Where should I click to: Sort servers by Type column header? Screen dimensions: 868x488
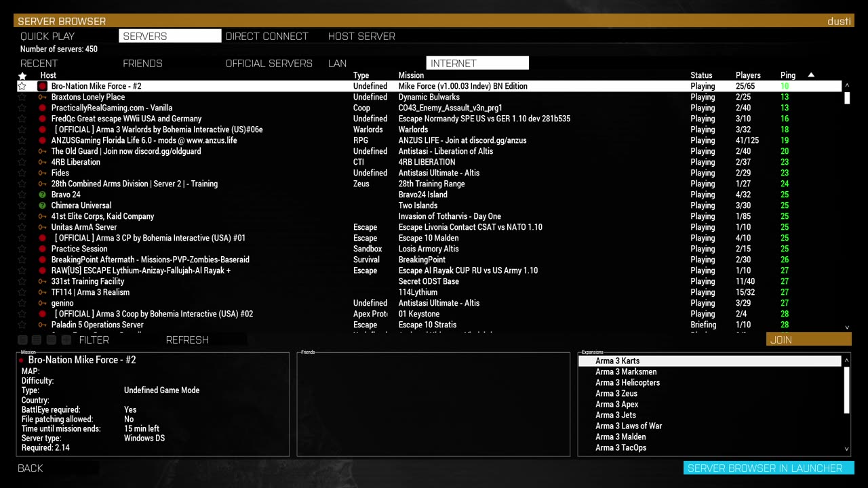tap(361, 75)
